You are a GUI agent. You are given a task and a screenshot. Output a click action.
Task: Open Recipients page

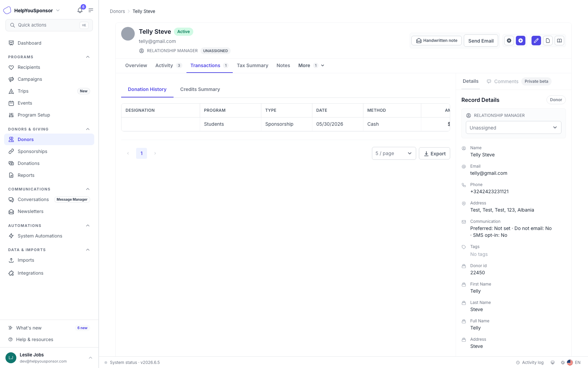pos(49,67)
